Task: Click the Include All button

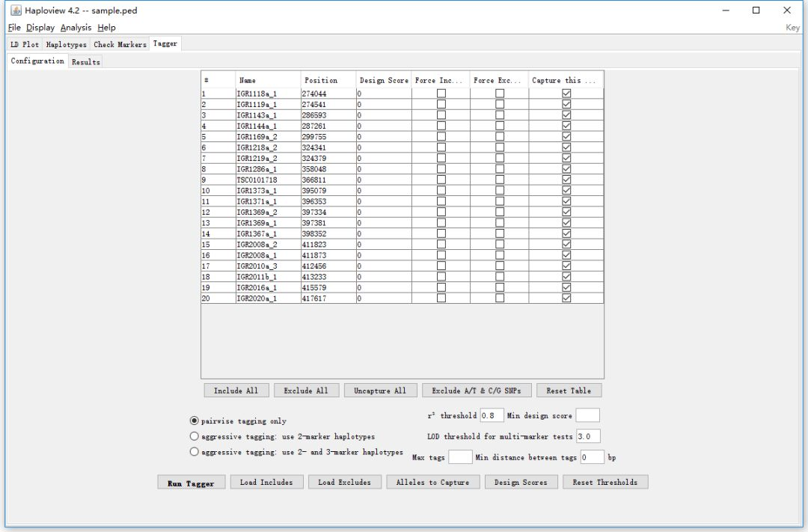Action: pos(236,391)
